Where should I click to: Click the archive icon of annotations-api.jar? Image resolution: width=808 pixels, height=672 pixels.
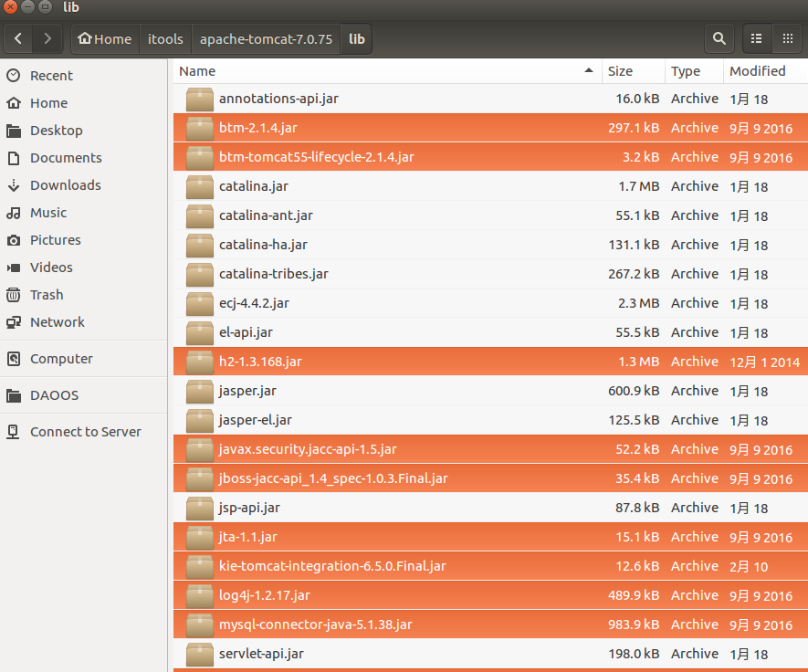pyautogui.click(x=200, y=99)
